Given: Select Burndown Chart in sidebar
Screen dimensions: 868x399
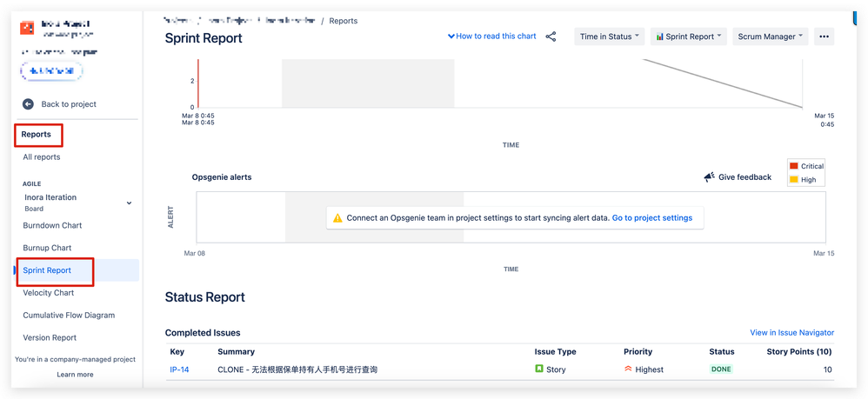Looking at the screenshot, I should click(x=52, y=225).
